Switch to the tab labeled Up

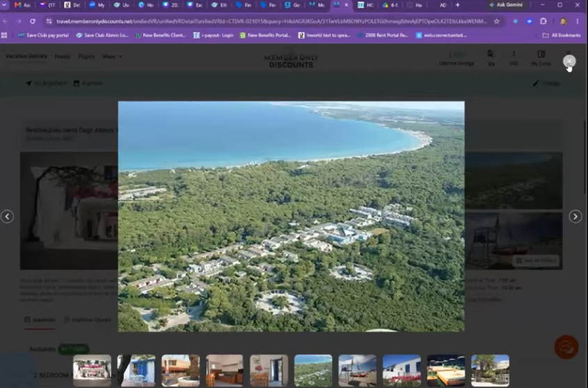[x=122, y=5]
